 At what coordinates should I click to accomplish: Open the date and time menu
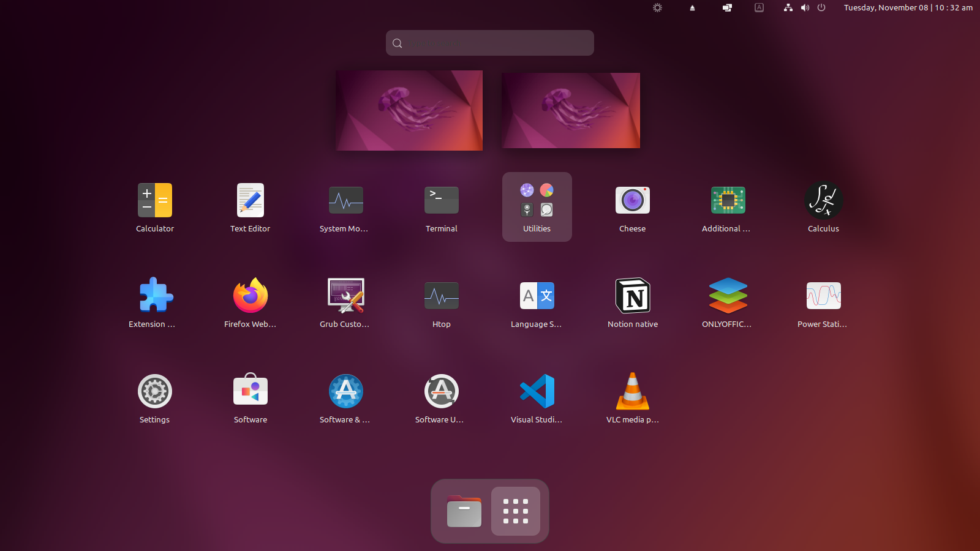tap(908, 8)
